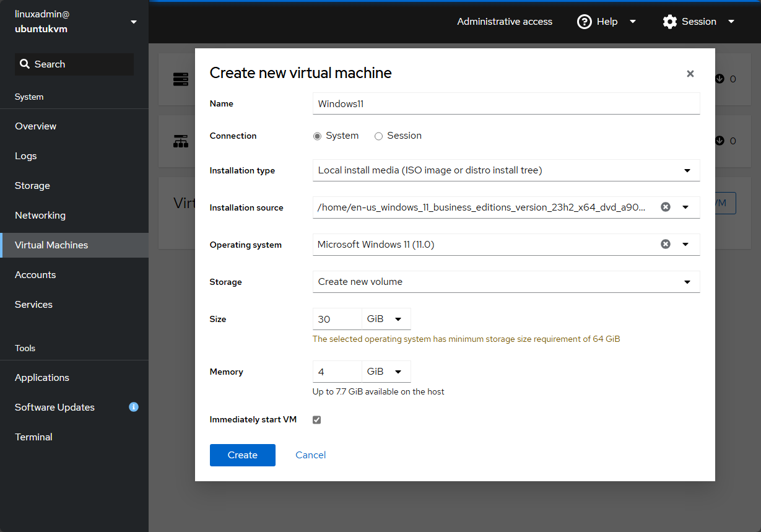Open the Installation type dropdown
761x532 pixels.
point(506,170)
